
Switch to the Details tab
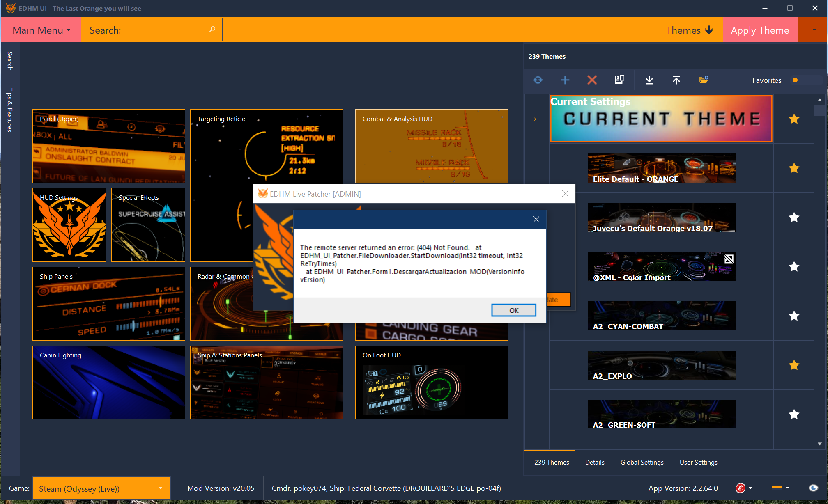coord(595,462)
